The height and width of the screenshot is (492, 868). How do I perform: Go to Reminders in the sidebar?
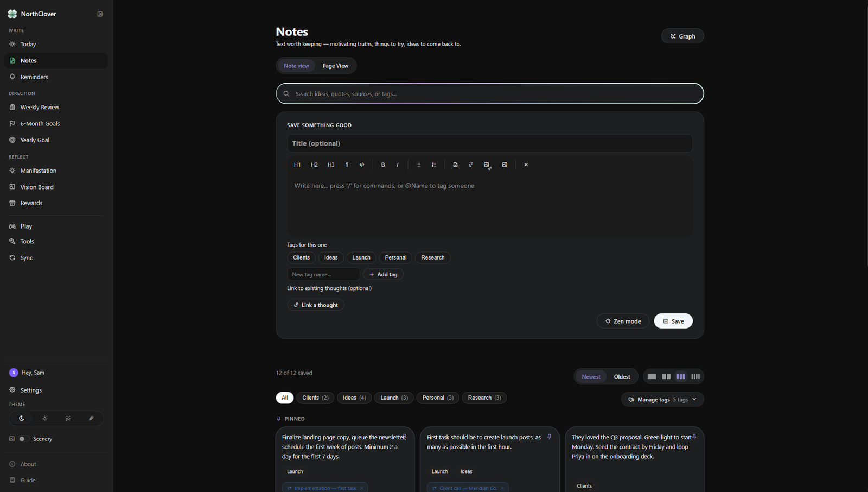pyautogui.click(x=56, y=77)
